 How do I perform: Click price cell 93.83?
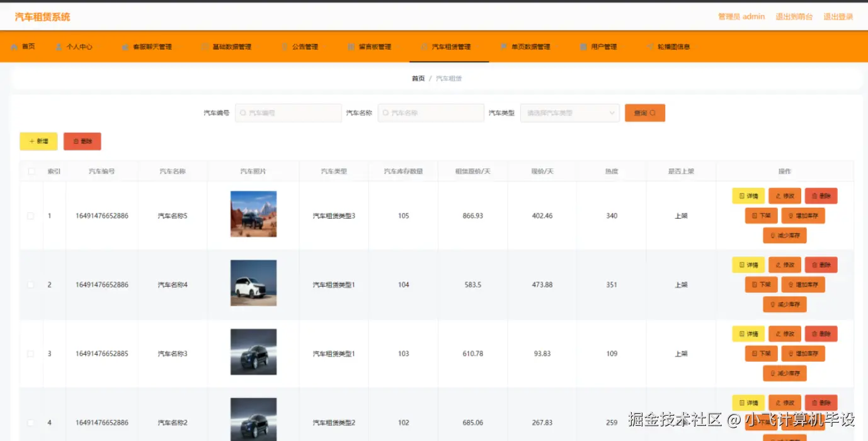pos(542,354)
